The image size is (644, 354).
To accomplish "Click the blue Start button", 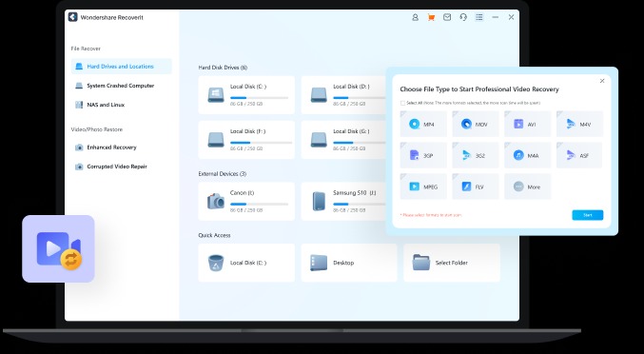I will tap(588, 215).
